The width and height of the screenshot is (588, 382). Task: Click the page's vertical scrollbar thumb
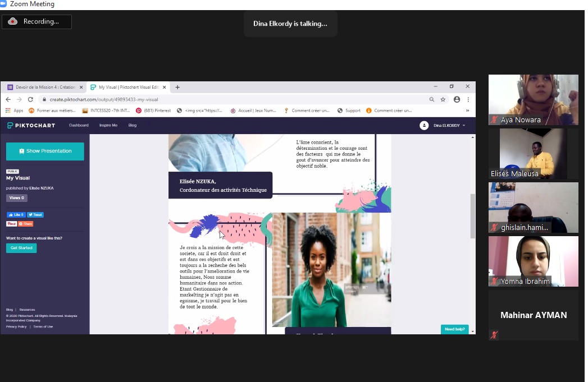click(472, 216)
